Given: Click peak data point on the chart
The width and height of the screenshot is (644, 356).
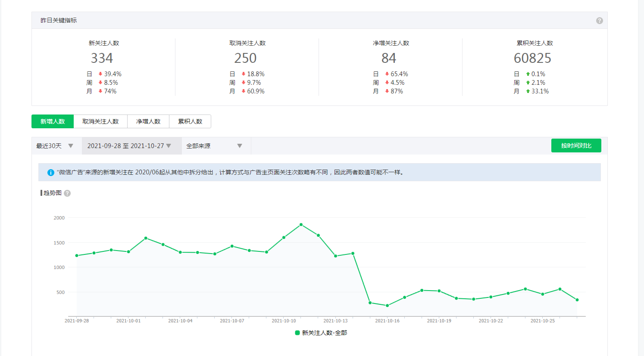Looking at the screenshot, I should click(301, 225).
